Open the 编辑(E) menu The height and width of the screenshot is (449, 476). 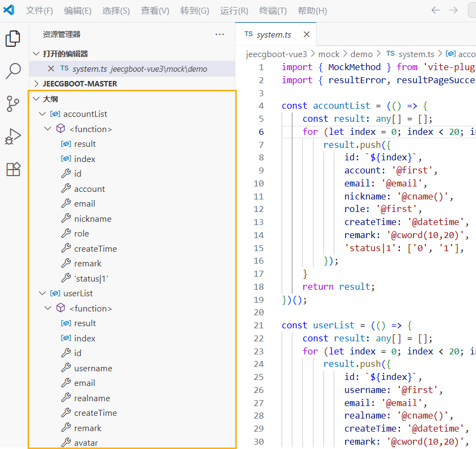click(77, 11)
